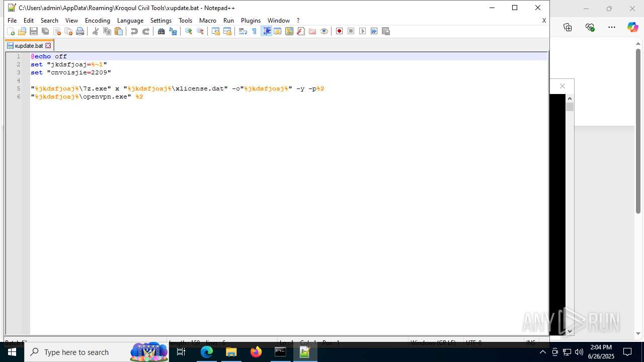Viewport: 644px width, 362px height.
Task: Open the Window menu
Action: [x=279, y=21]
